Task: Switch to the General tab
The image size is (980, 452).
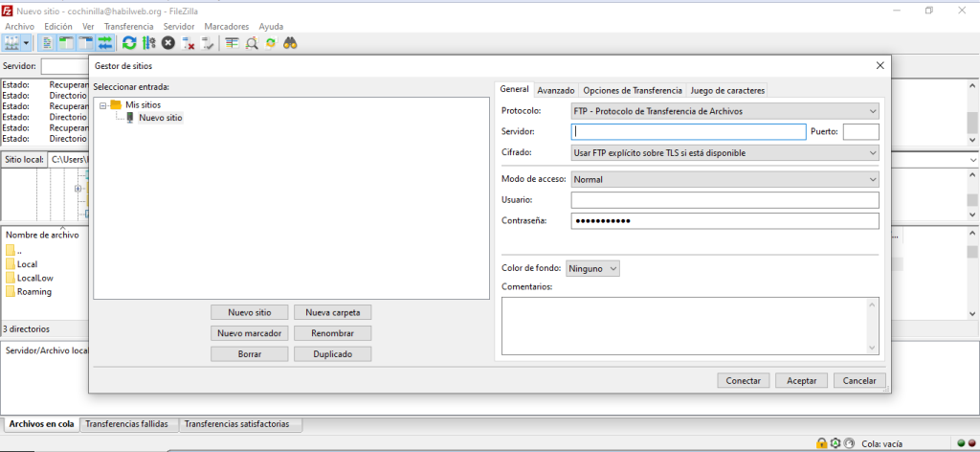Action: pyautogui.click(x=514, y=90)
